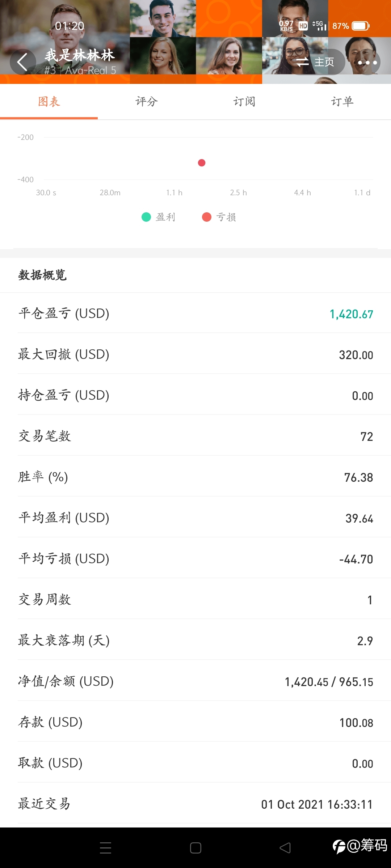Tap the 胜率 (%) row
Image resolution: width=391 pixels, height=868 pixels.
(195, 477)
